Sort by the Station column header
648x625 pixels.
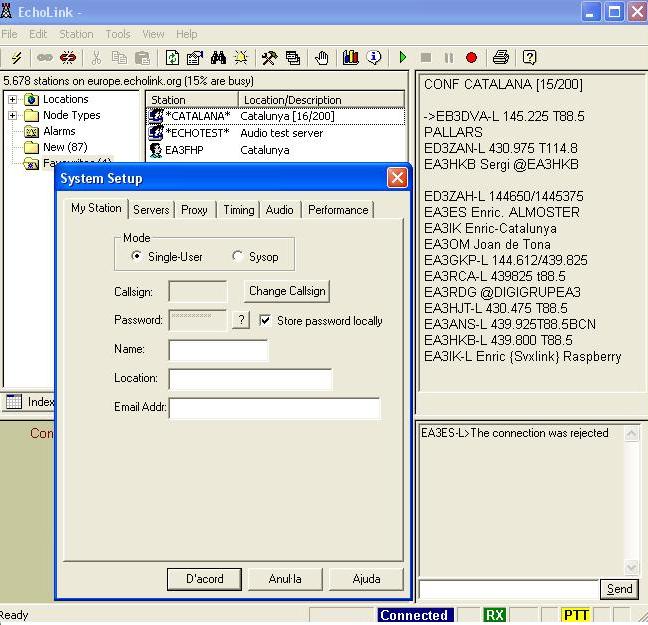(192, 100)
